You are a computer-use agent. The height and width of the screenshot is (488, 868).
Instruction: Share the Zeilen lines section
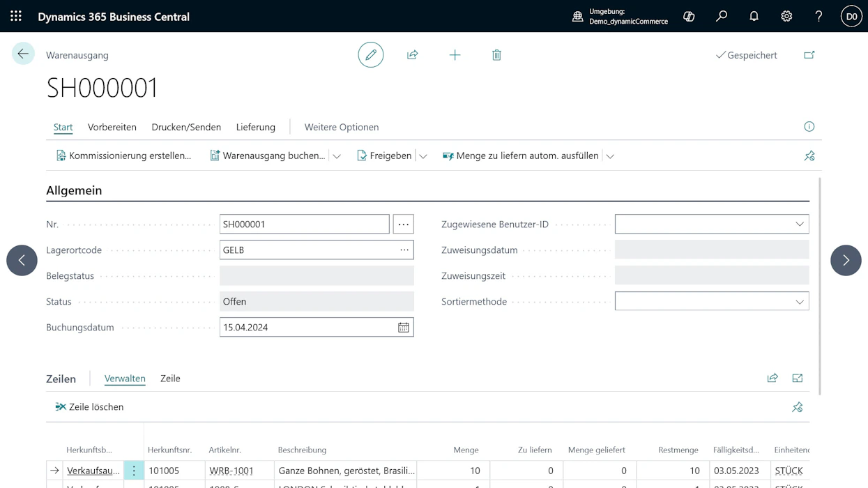pos(772,378)
